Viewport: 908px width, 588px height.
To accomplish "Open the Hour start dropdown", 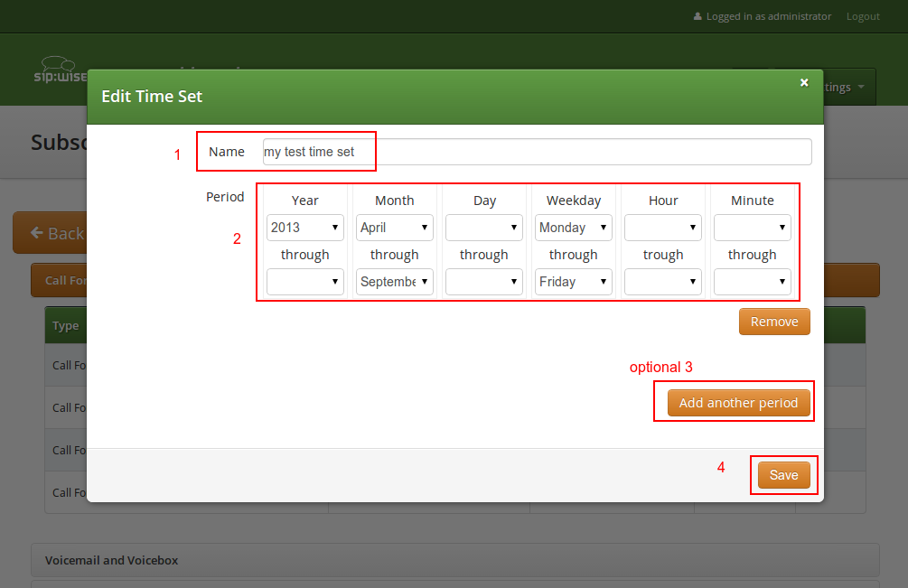I will point(663,228).
